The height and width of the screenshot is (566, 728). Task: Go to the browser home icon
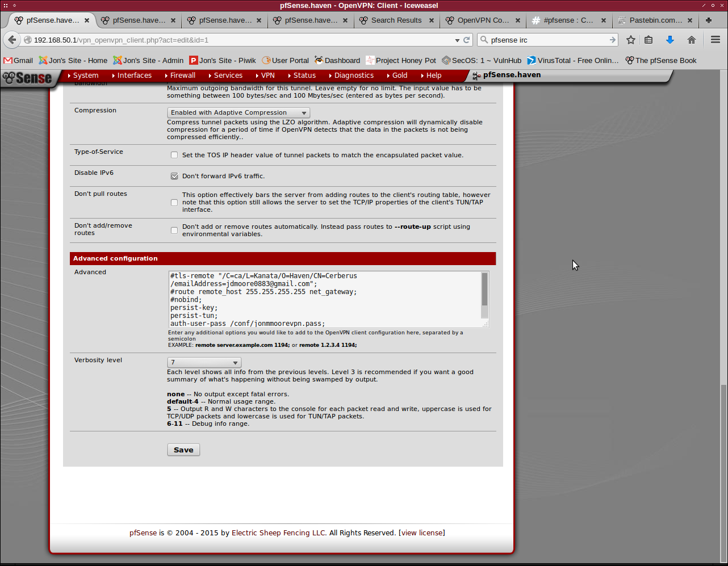tap(691, 40)
